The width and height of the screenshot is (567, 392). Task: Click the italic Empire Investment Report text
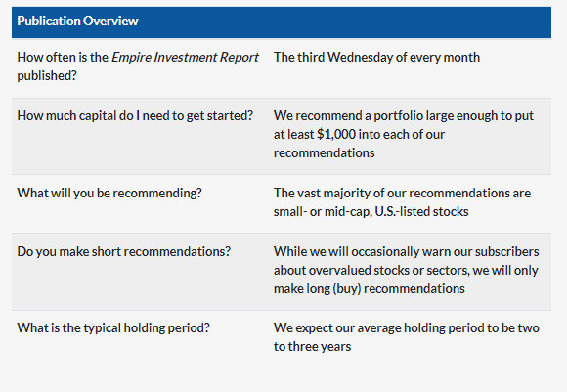pyautogui.click(x=185, y=57)
